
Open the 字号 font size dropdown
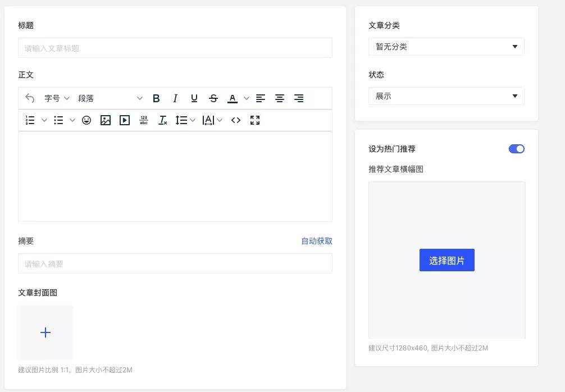tap(57, 98)
